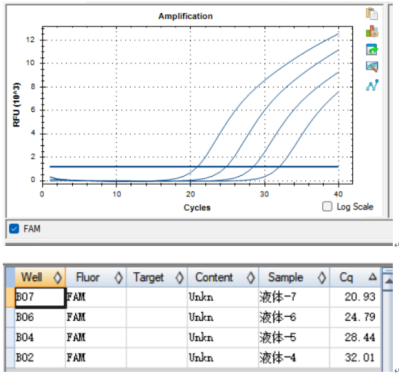399x378 pixels.
Task: Click Cq value 24.79
Action: tap(360, 317)
